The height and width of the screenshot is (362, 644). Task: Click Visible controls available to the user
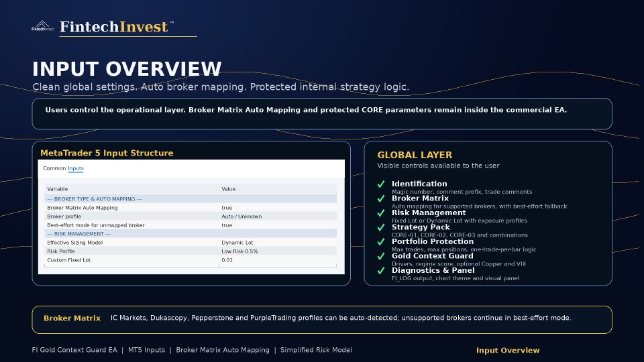pyautogui.click(x=438, y=166)
